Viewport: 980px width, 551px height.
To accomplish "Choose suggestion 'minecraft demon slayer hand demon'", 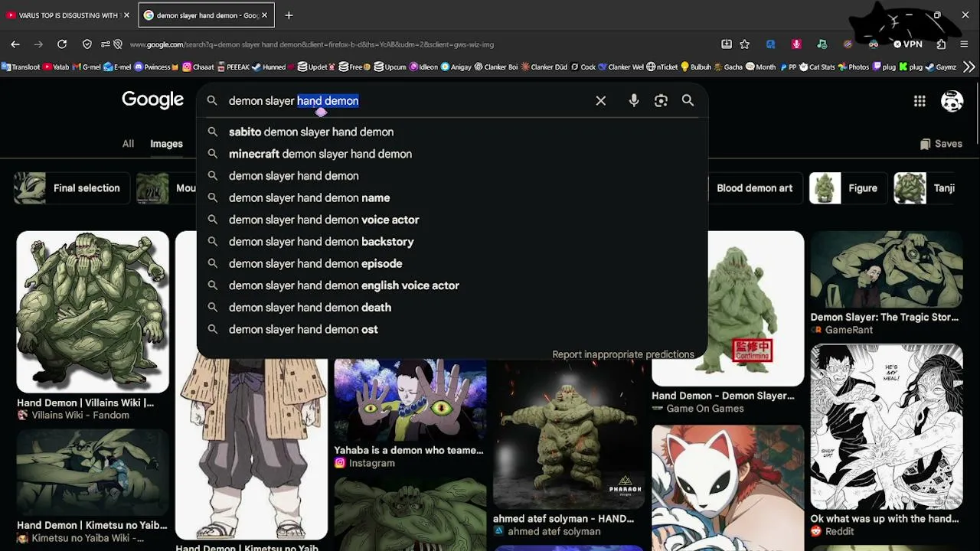I will coord(452,154).
